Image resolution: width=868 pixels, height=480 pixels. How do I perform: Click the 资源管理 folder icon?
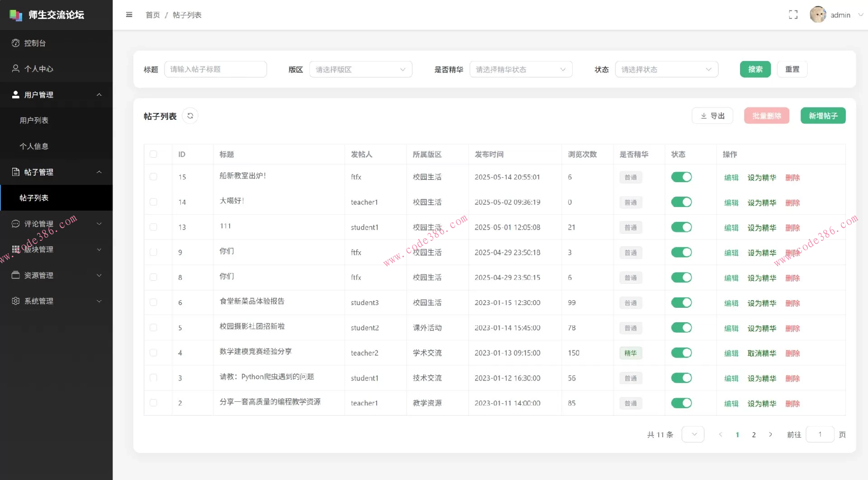(x=15, y=275)
